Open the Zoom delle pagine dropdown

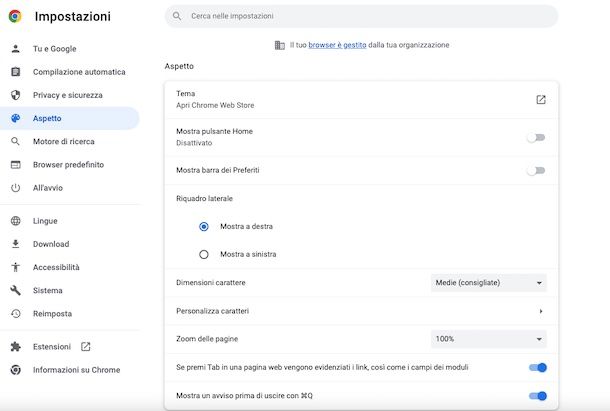489,339
